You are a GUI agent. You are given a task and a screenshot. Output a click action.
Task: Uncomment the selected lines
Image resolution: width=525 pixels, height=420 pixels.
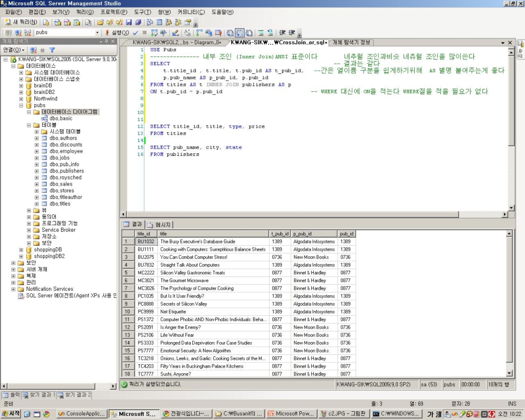tap(270, 33)
